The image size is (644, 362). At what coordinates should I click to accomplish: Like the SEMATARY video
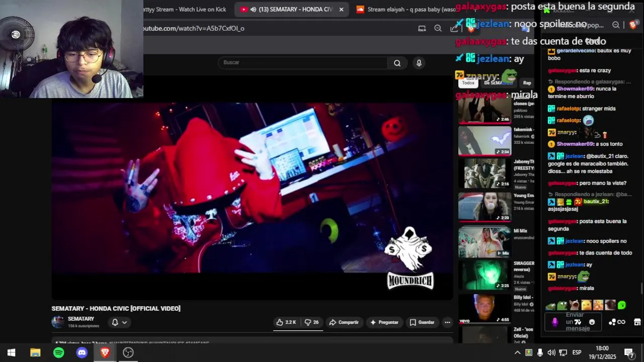pyautogui.click(x=286, y=322)
